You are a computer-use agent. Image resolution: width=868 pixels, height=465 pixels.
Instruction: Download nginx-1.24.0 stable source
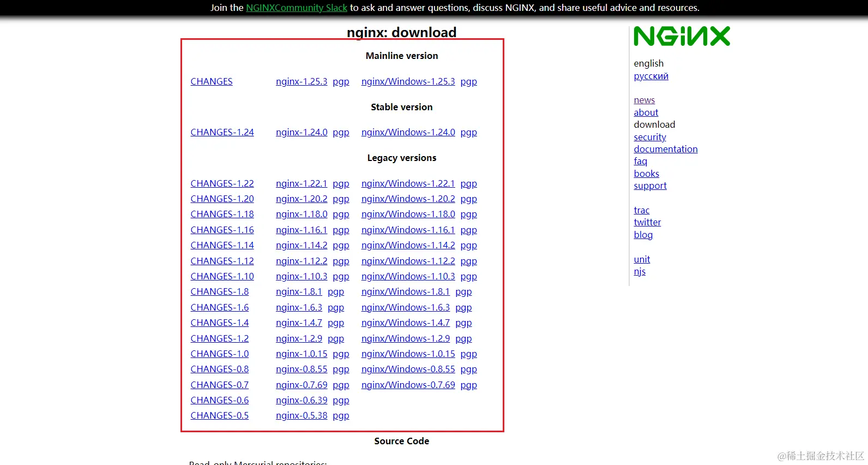(302, 132)
